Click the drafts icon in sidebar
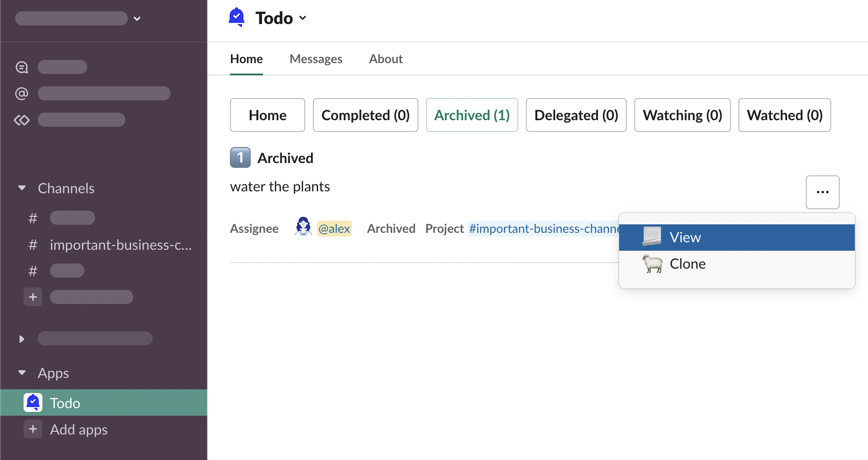868x460 pixels. (x=22, y=120)
